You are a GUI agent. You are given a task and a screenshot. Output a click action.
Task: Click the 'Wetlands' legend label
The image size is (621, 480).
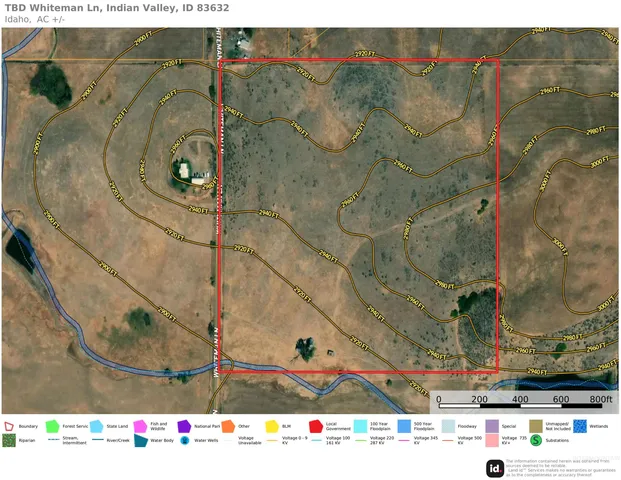[x=598, y=426]
